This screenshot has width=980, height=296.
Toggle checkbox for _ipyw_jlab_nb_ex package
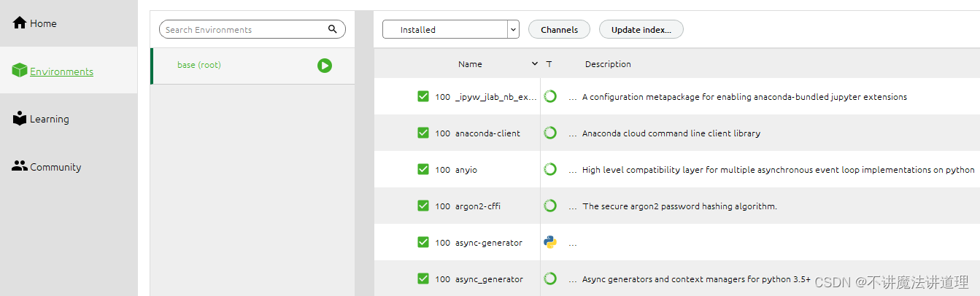[x=423, y=96]
